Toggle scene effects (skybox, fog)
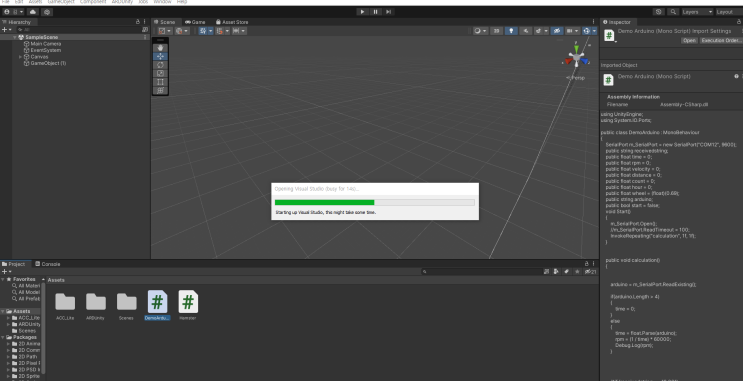The image size is (743, 381). tap(539, 31)
